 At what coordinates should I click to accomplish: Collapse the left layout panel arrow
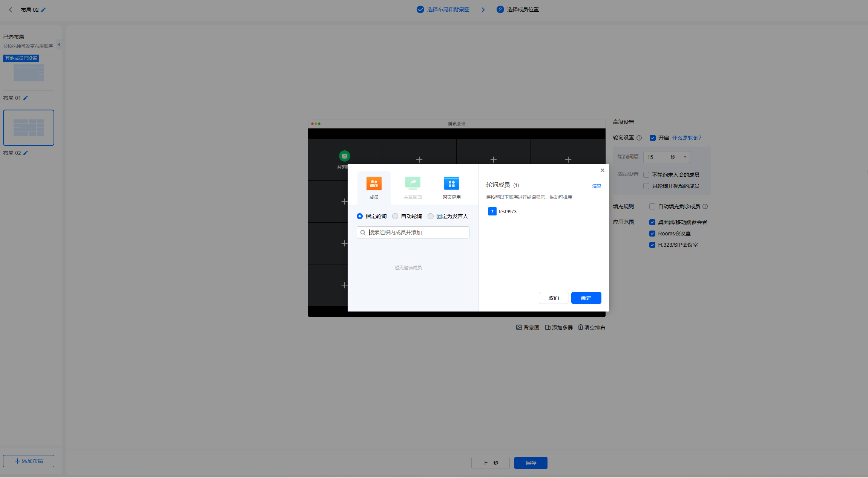click(x=58, y=44)
